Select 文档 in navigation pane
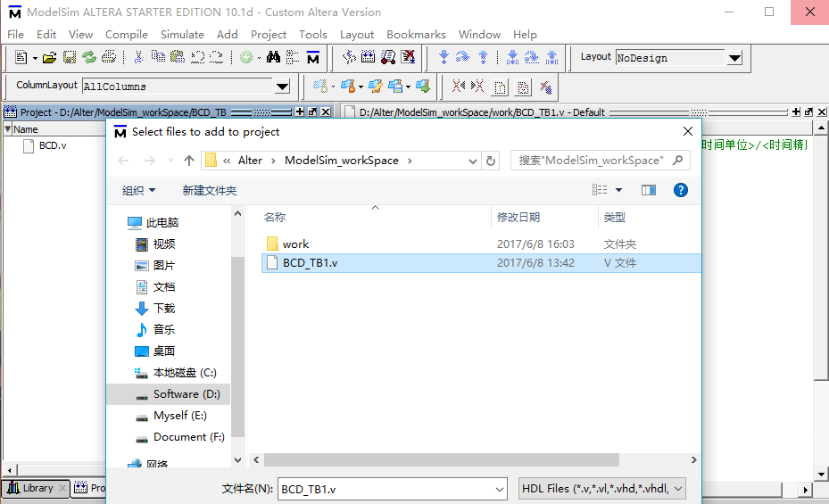829x504 pixels. [x=164, y=287]
